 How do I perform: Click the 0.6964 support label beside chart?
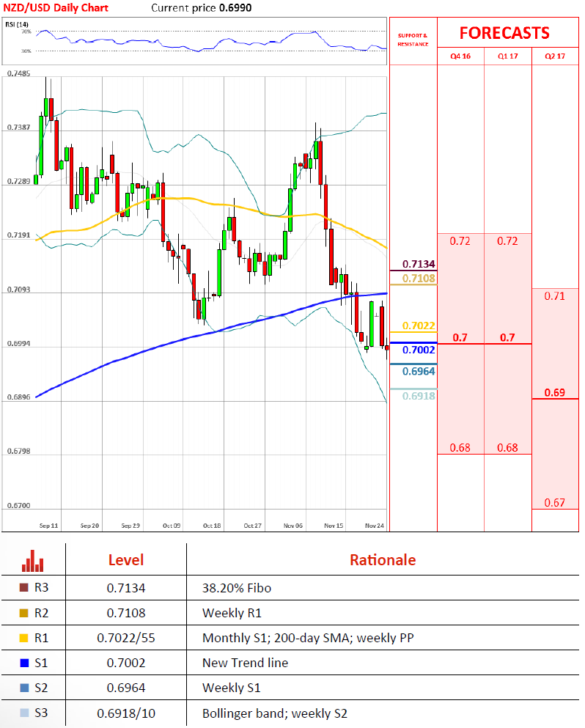(419, 371)
